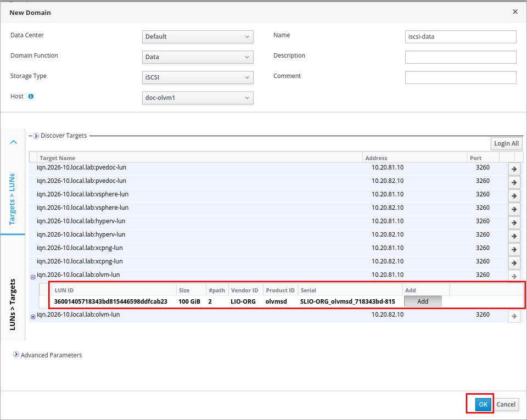This screenshot has width=527, height=420.
Task: Log in to vsphere-lun target at 10.20.82.10
Action: coord(514,209)
